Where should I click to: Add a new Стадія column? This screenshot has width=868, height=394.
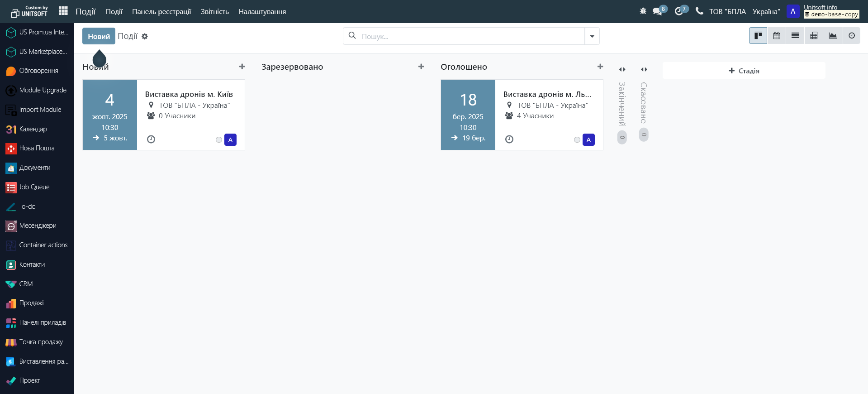coord(744,71)
